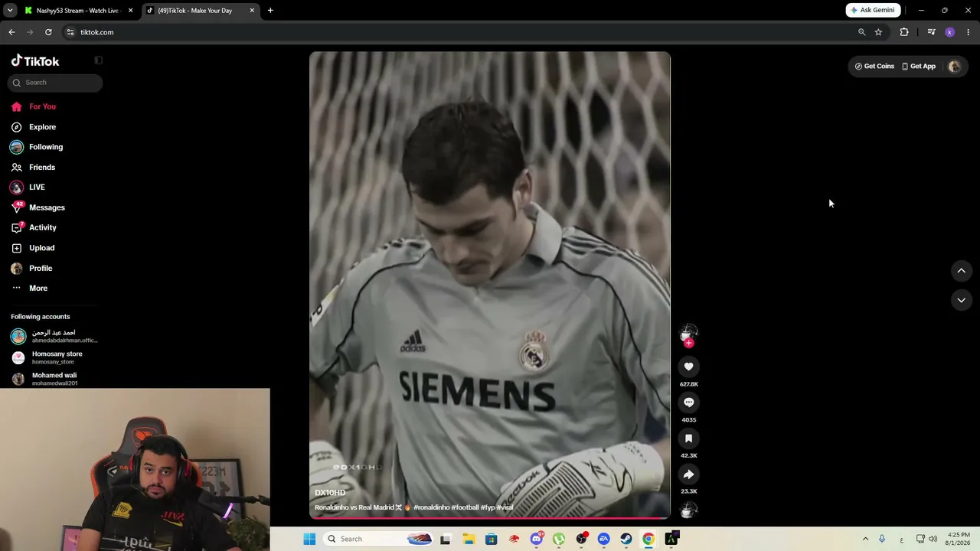Open the comments on this video

(x=688, y=403)
